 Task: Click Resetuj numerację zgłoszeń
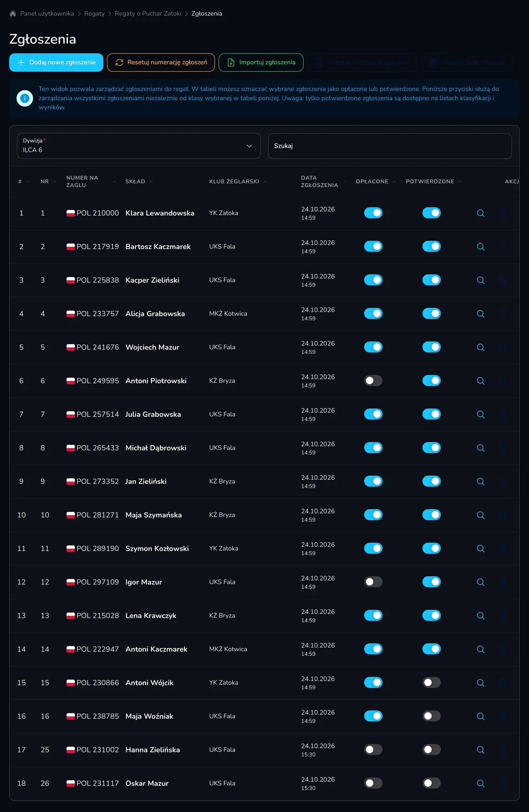(161, 62)
